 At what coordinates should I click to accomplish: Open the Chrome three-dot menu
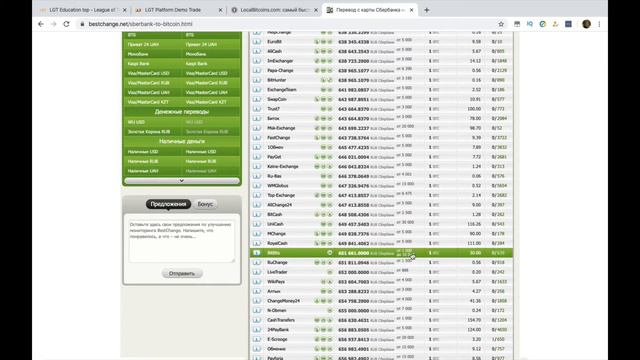(599, 24)
